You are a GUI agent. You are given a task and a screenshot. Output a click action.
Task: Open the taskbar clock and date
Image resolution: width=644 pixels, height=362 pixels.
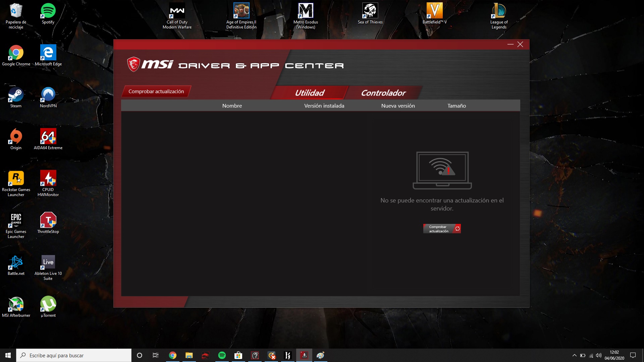point(614,355)
